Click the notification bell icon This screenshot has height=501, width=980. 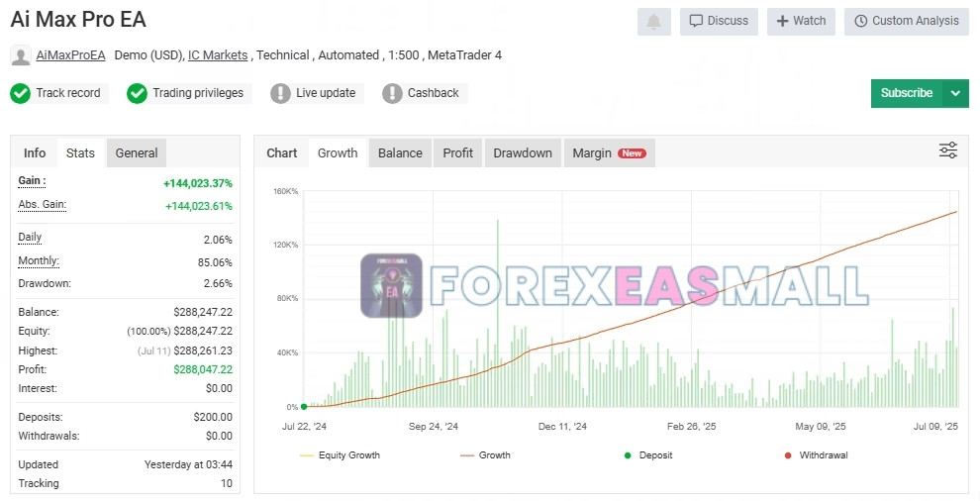(x=653, y=21)
